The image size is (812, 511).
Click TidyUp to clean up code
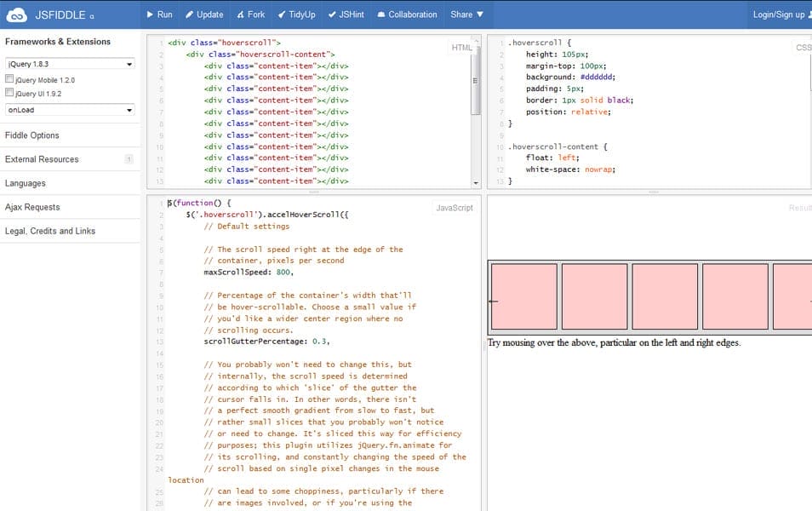point(295,14)
